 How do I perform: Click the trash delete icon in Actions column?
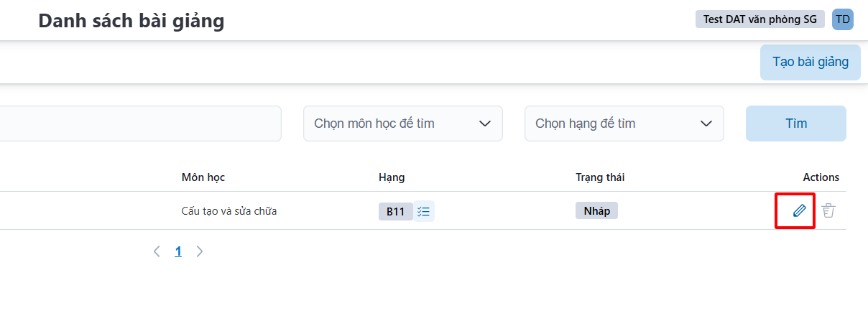tap(828, 210)
